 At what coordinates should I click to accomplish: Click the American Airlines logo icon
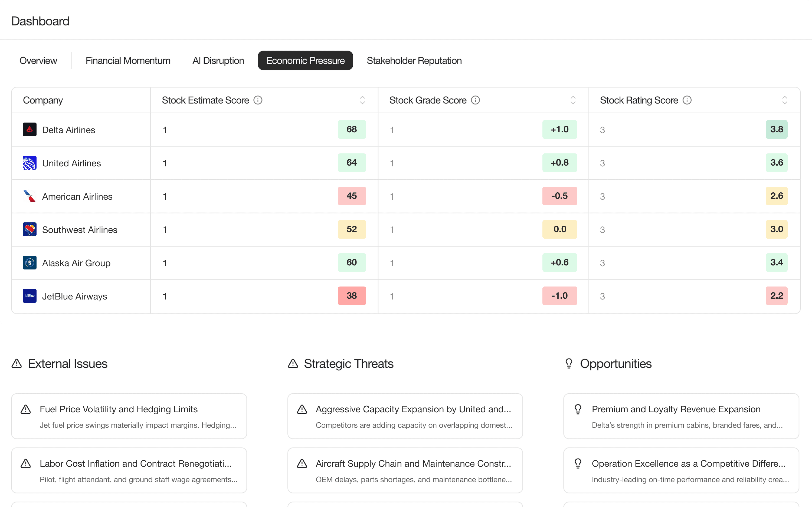(30, 196)
